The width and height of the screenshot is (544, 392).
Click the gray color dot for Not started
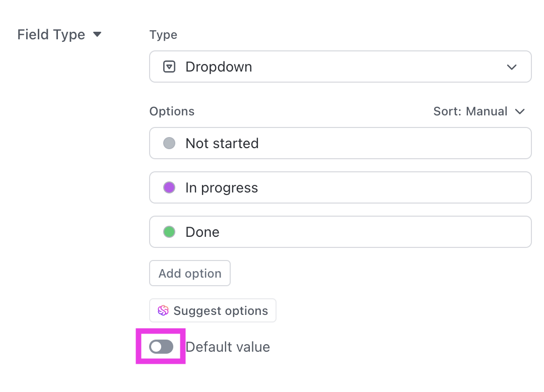click(169, 143)
